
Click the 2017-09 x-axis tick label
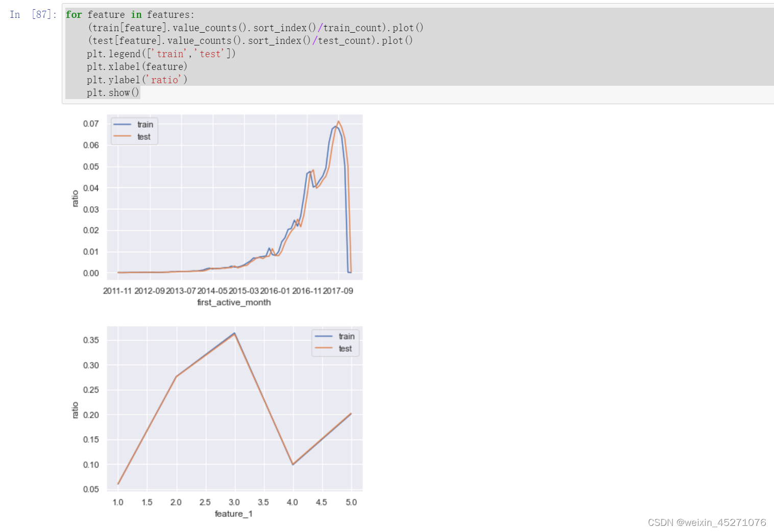pyautogui.click(x=338, y=291)
